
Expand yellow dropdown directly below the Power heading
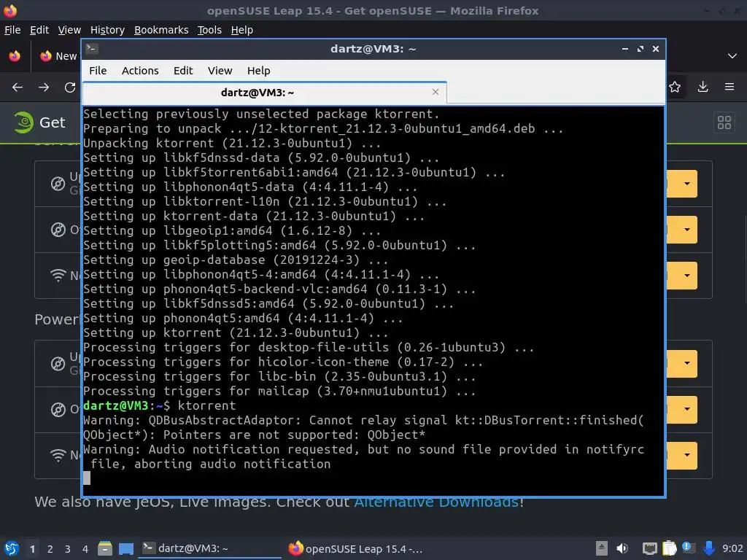686,363
